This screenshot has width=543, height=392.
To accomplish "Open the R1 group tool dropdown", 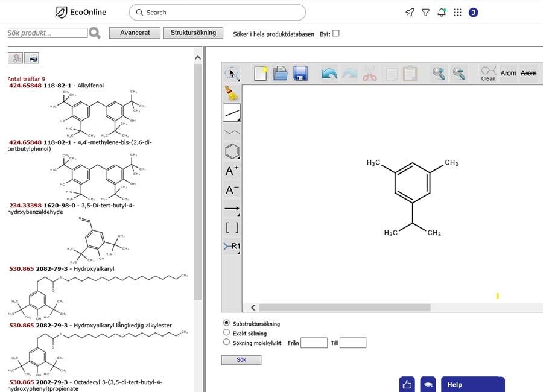I will coord(232,246).
